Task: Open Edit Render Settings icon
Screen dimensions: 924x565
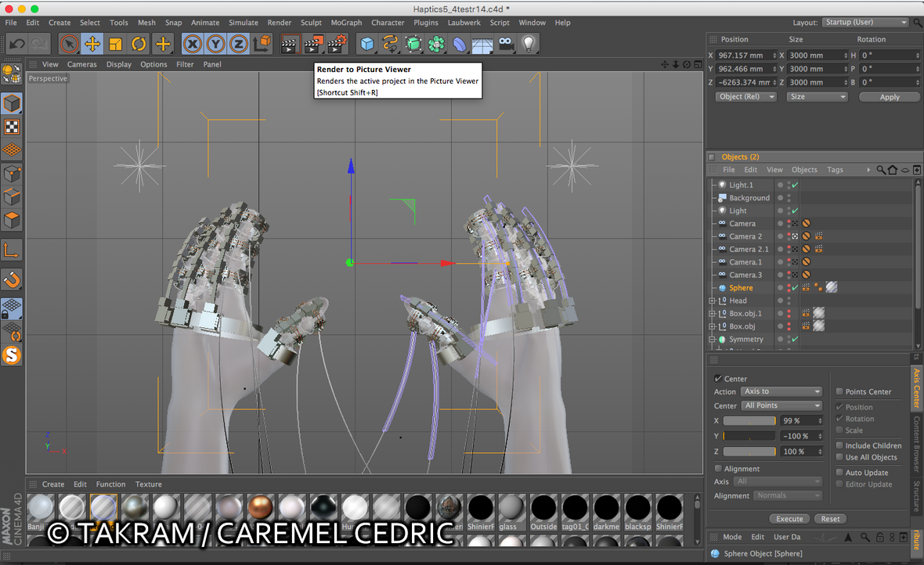Action: tap(337, 44)
